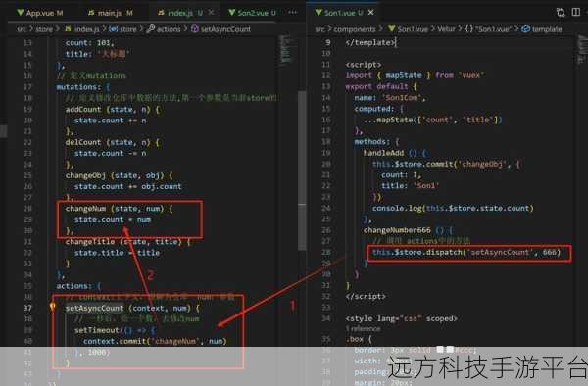Click the '</script>' closing tag
Screen dimensions: 588x386
(366, 296)
